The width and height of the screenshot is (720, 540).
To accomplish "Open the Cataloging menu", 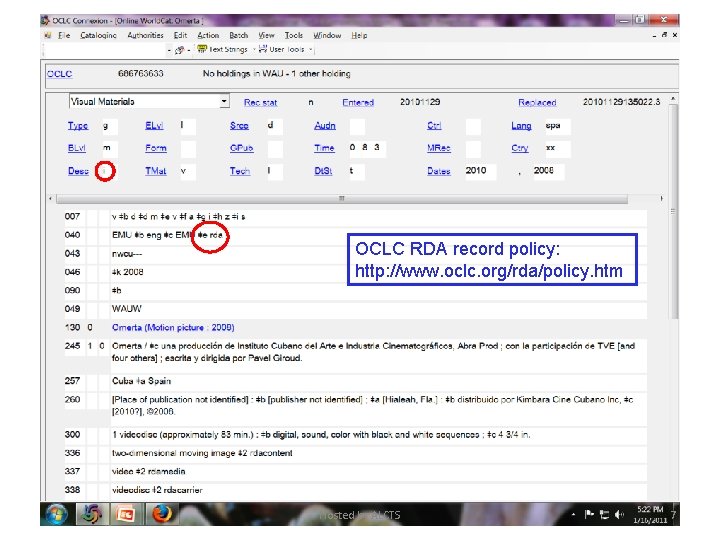I will coord(98,35).
